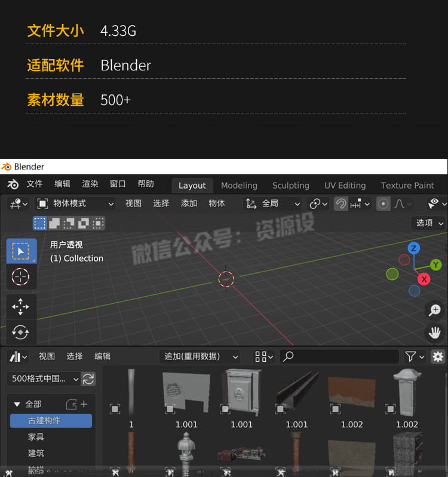Click the refresh asset library button

pyautogui.click(x=88, y=379)
